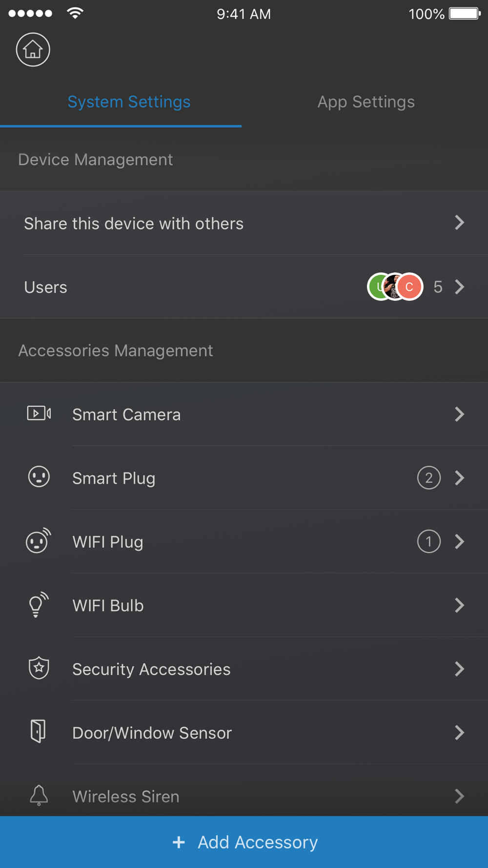
Task: Tap the Security Accessories shield icon
Action: point(39,668)
